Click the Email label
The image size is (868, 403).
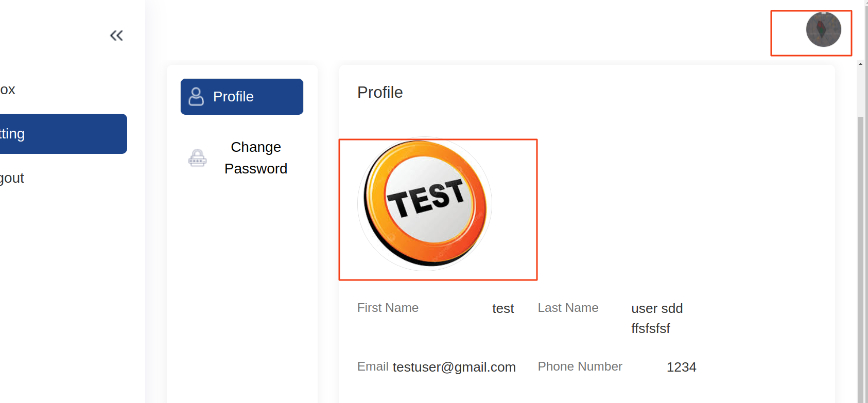373,366
